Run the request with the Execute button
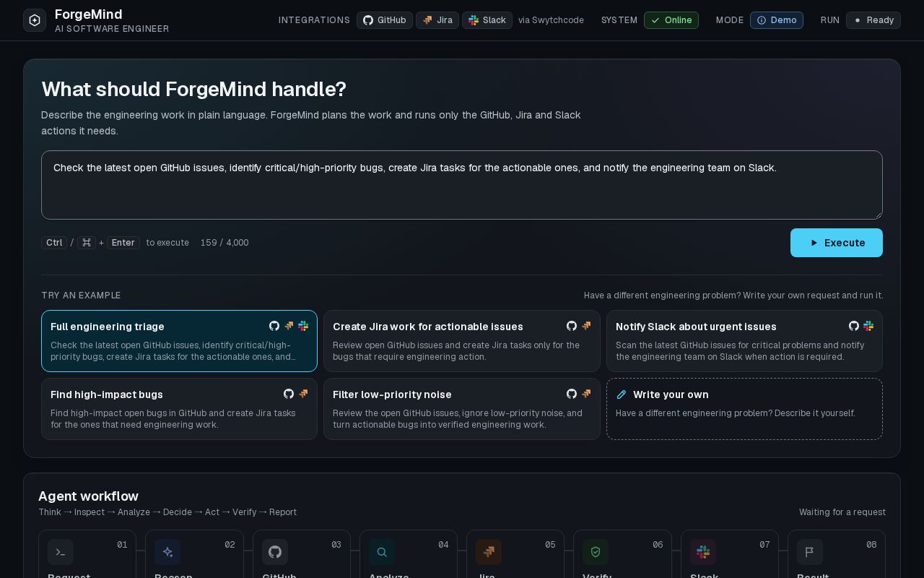Viewport: 924px width, 578px height. pos(837,243)
